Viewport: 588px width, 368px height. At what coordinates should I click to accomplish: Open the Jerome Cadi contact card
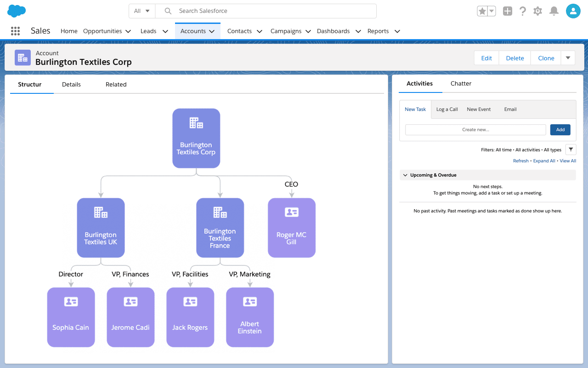click(130, 317)
